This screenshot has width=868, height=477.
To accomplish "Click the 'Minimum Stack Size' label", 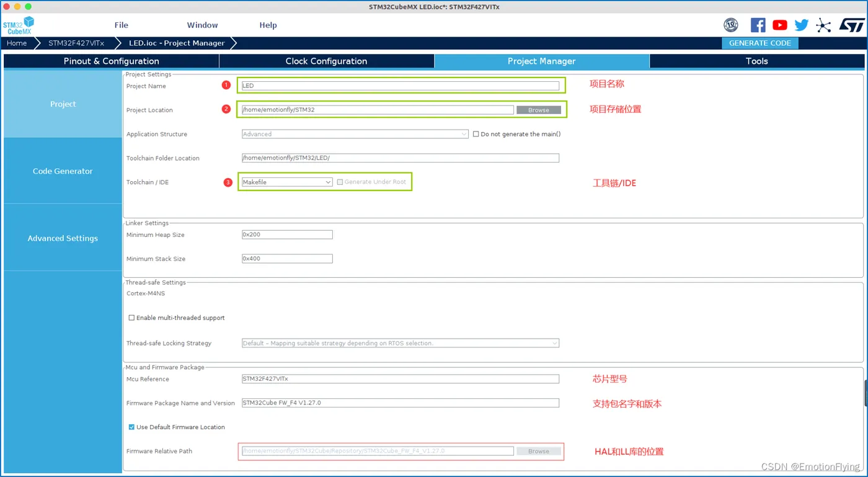I will (x=156, y=259).
